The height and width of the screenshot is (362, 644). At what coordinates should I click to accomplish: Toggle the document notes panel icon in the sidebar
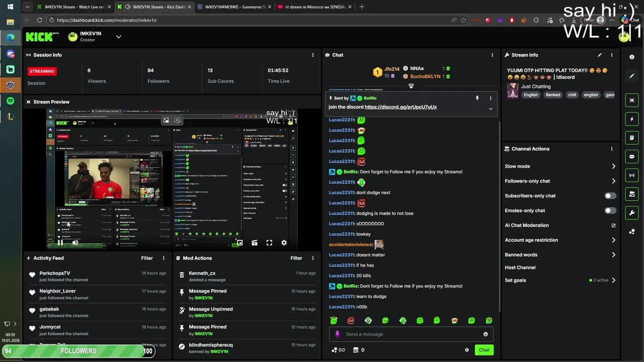point(632,138)
